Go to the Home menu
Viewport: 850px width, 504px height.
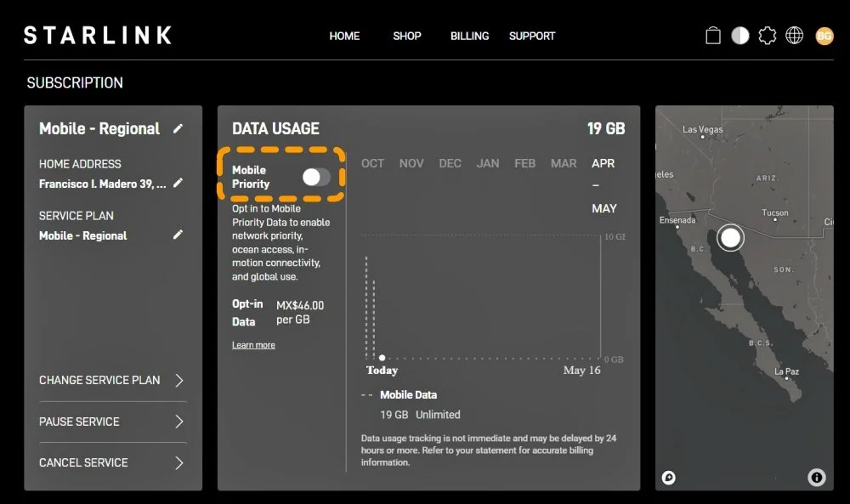click(344, 36)
